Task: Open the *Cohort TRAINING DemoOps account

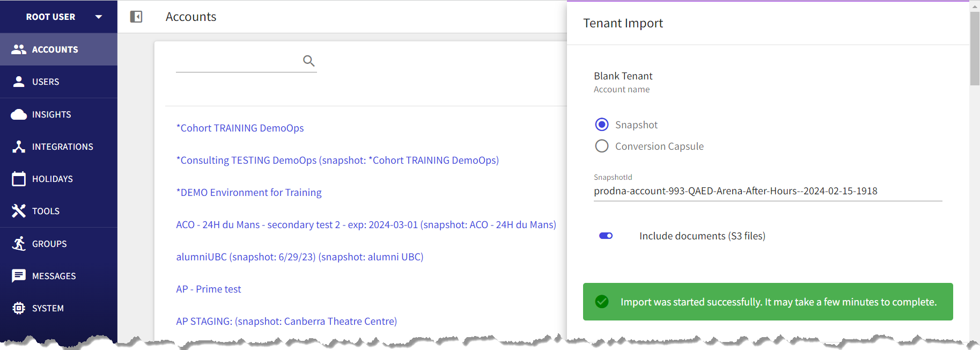Action: point(240,128)
